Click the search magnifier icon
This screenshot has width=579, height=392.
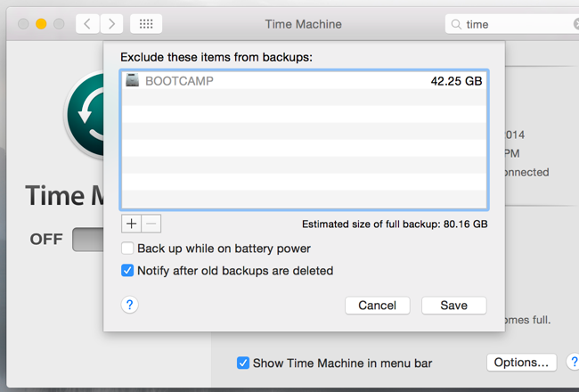[456, 24]
